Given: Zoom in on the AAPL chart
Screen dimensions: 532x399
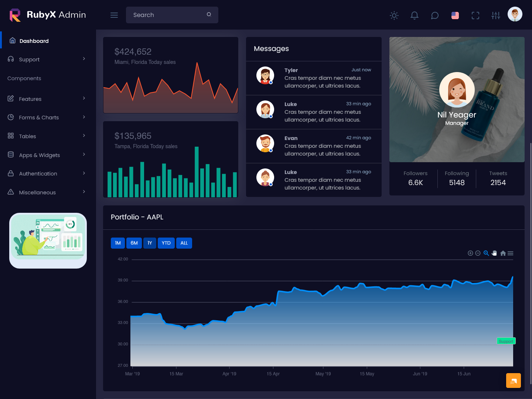Looking at the screenshot, I should coord(470,253).
